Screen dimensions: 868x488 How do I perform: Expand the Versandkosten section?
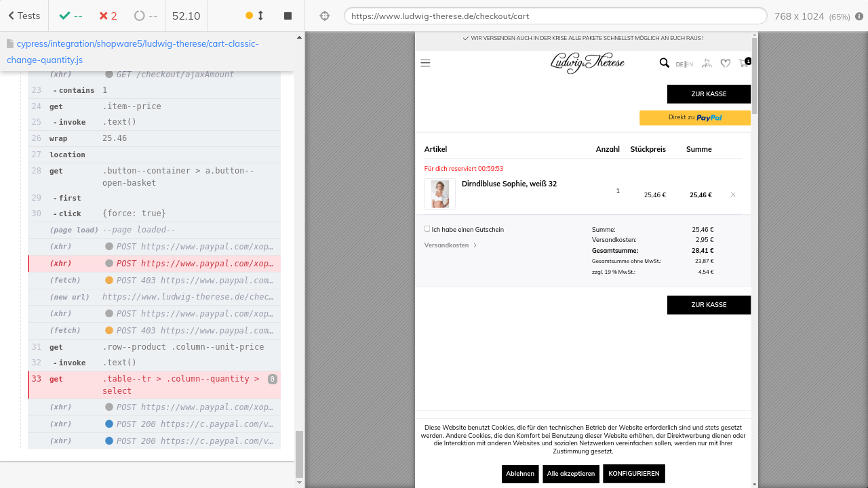pos(450,245)
